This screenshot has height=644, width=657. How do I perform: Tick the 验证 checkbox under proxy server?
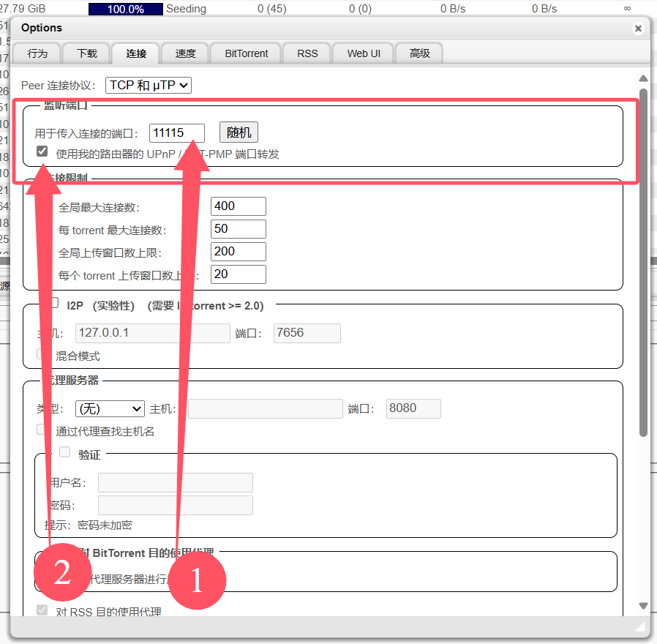click(x=65, y=452)
